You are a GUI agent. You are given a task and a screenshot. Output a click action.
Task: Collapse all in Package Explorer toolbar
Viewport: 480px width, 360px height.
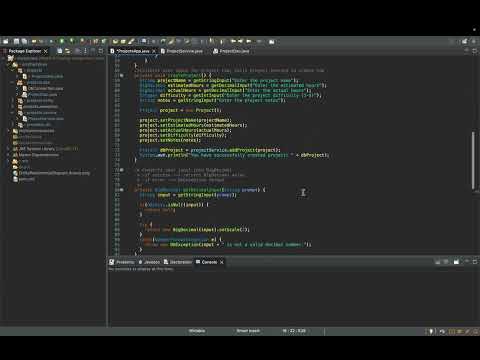[x=60, y=51]
